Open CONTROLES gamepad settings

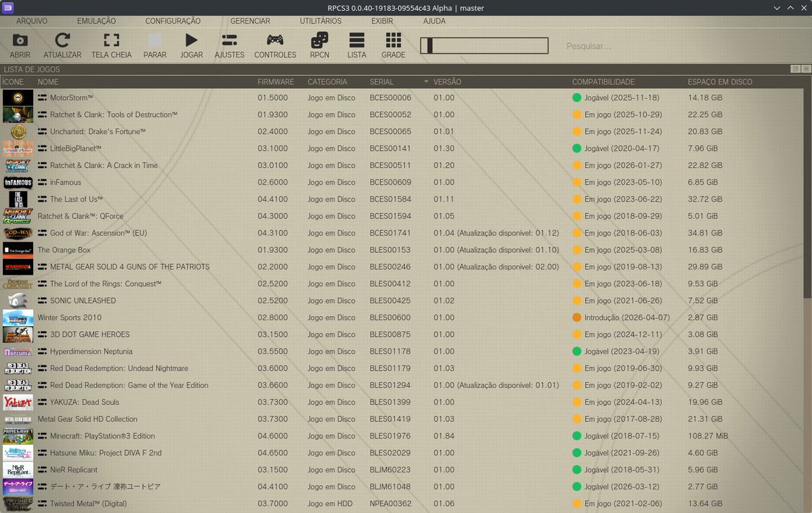pos(275,45)
